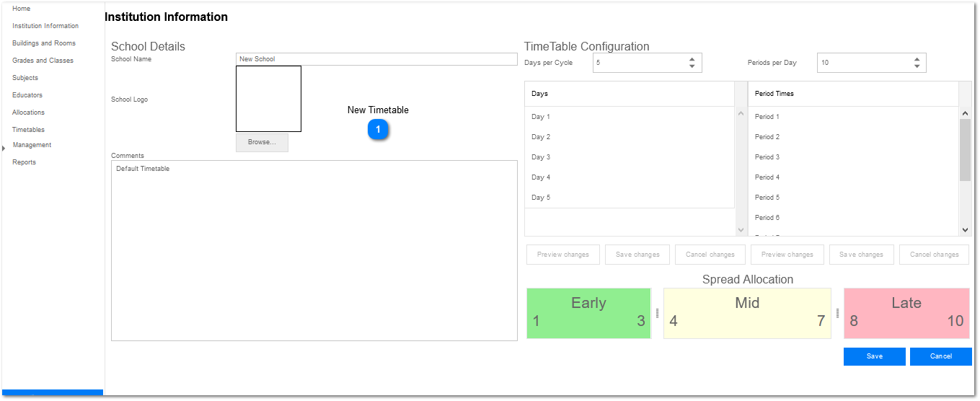
Task: Click the Period Times scrollbar thumb
Action: click(966, 150)
